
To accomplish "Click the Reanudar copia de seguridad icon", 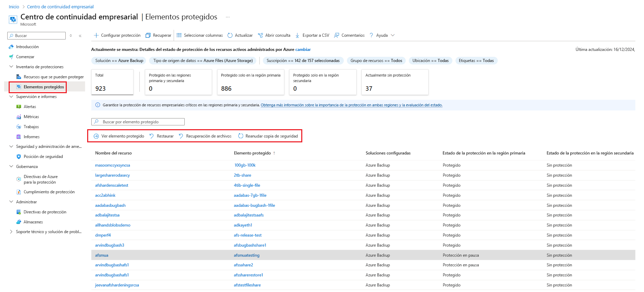I will [241, 136].
